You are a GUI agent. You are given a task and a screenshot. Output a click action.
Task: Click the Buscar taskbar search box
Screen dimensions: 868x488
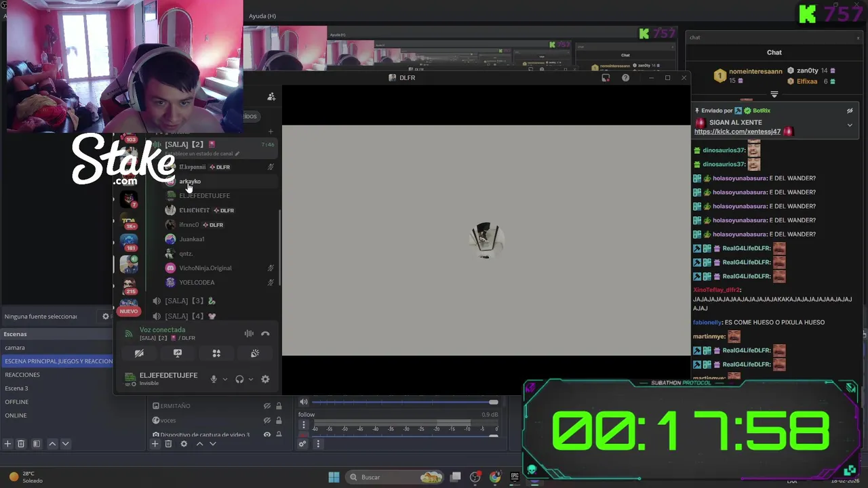click(395, 477)
